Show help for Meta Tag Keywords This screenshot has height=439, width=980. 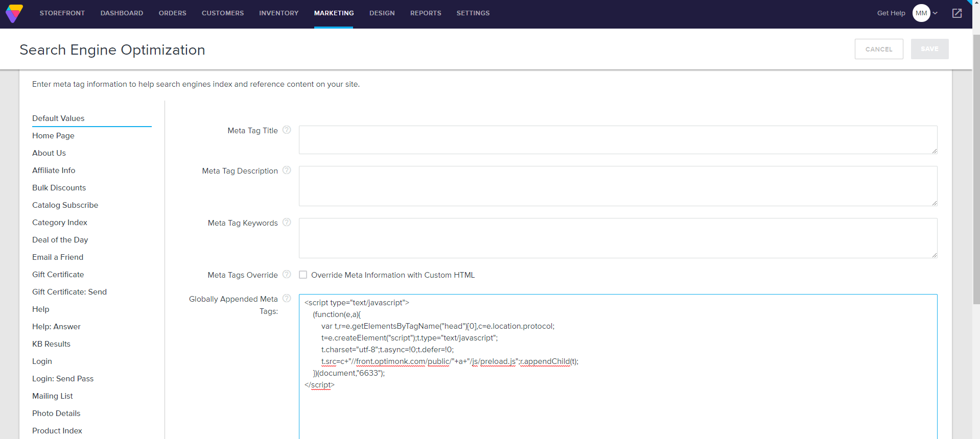point(287,222)
